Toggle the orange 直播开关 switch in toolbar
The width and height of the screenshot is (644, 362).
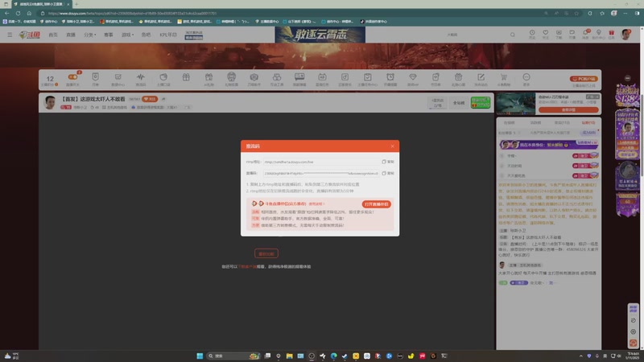click(72, 78)
